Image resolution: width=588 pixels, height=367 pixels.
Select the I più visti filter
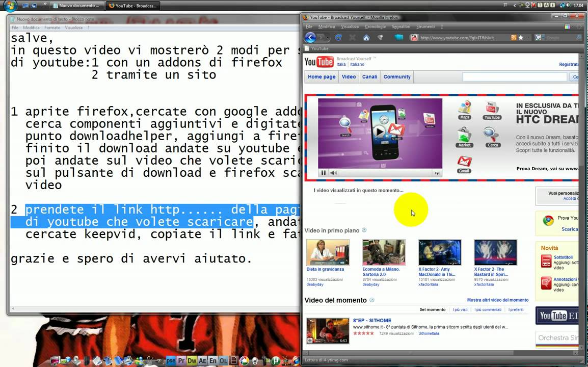pos(460,309)
